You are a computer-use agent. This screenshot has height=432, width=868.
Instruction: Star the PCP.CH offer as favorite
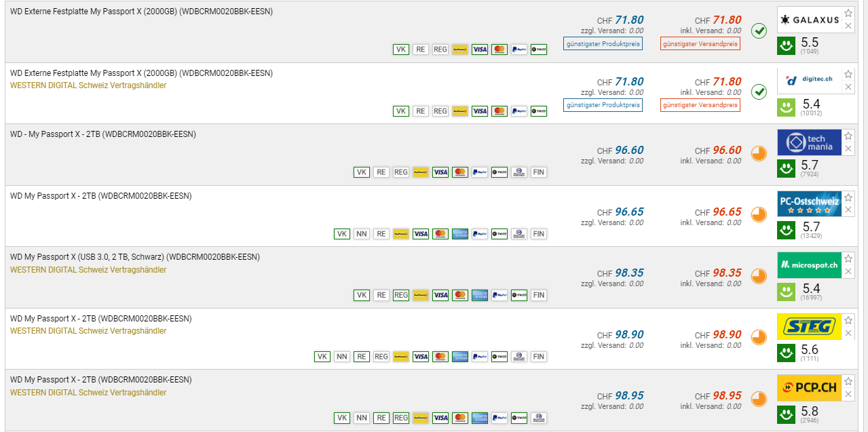click(848, 382)
